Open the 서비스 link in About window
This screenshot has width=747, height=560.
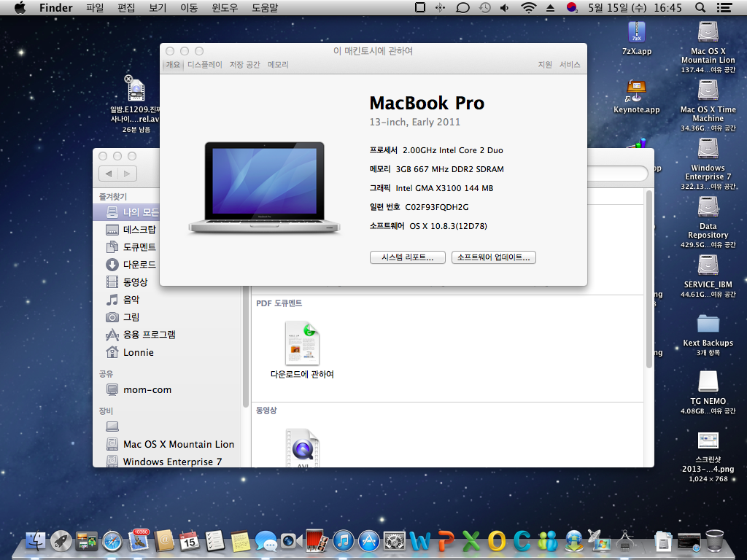click(570, 65)
